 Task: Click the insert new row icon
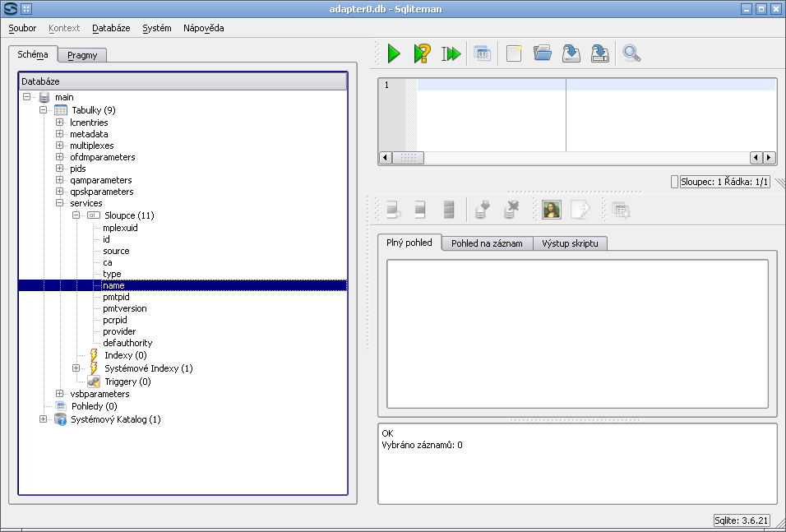[x=394, y=210]
